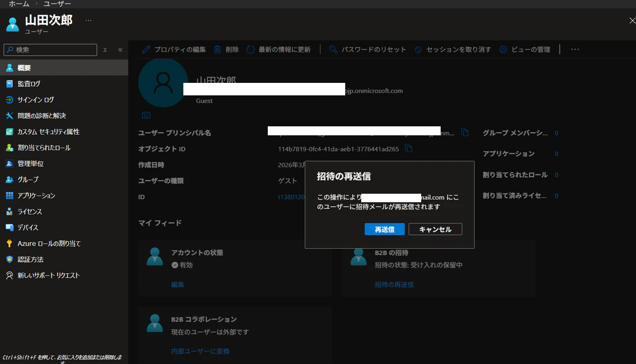
Task: Click the user avatar picture
Action: [163, 82]
